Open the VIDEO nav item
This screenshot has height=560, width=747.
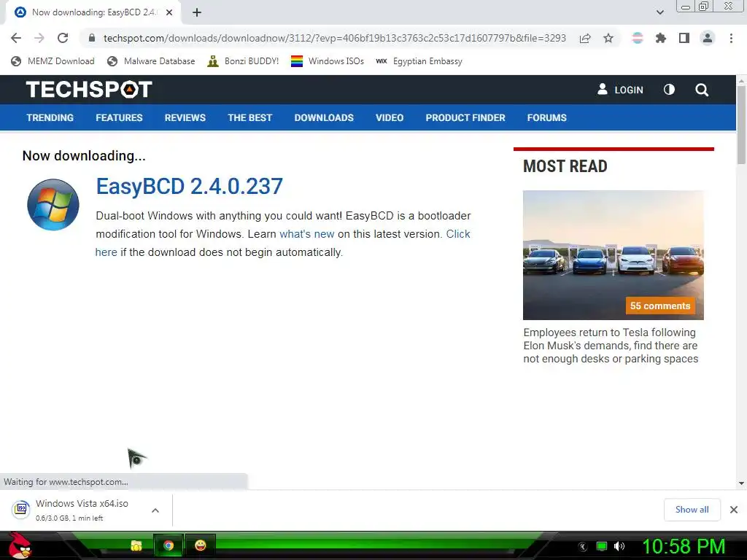(x=390, y=117)
